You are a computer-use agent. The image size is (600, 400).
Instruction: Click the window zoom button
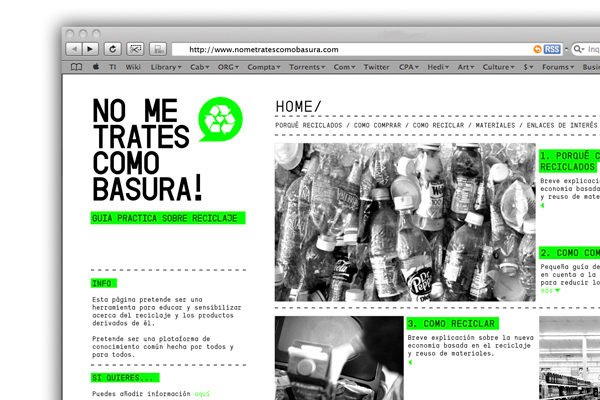tap(96, 34)
